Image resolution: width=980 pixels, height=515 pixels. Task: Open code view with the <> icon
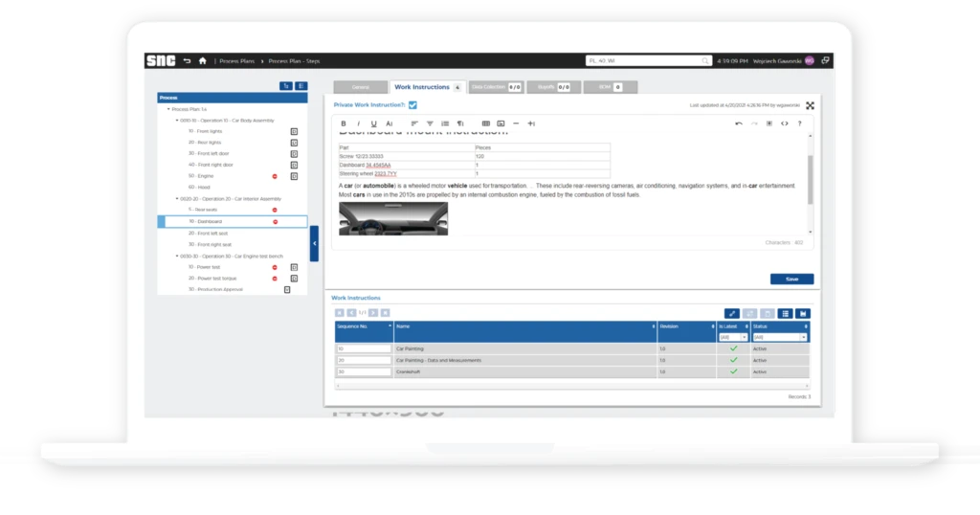(784, 123)
